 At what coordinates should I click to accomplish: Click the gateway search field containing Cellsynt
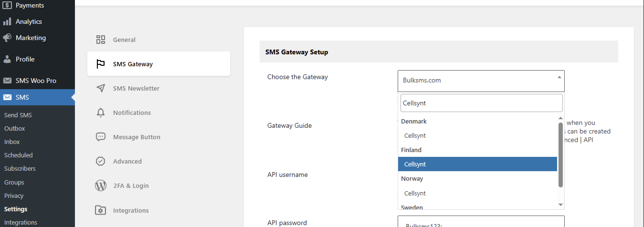481,103
